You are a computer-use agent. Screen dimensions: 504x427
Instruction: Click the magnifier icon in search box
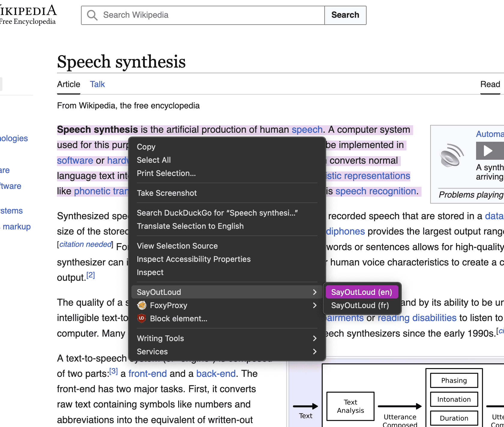tap(92, 15)
